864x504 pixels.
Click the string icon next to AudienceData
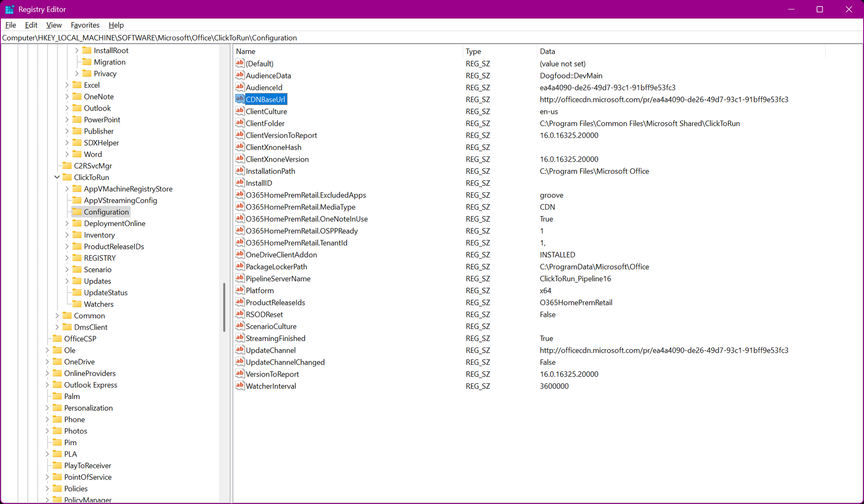pos(239,75)
